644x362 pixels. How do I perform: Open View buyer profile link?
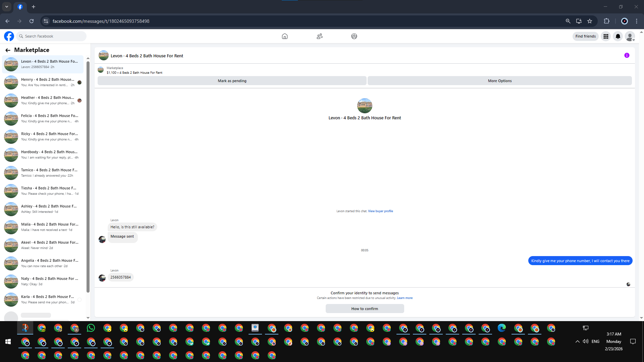click(x=380, y=211)
